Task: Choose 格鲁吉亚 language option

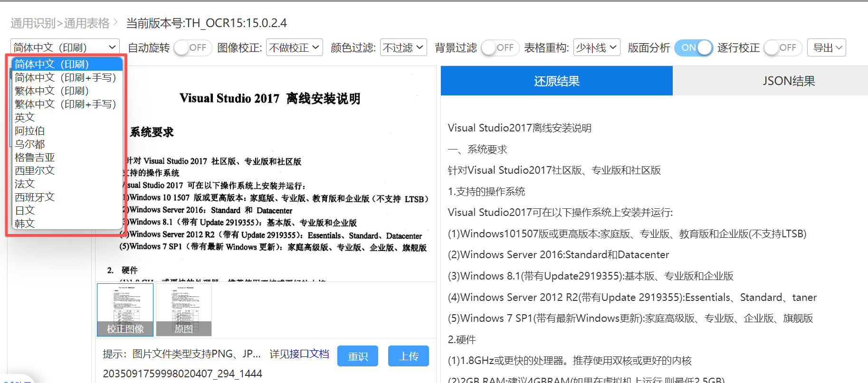Action: 67,157
